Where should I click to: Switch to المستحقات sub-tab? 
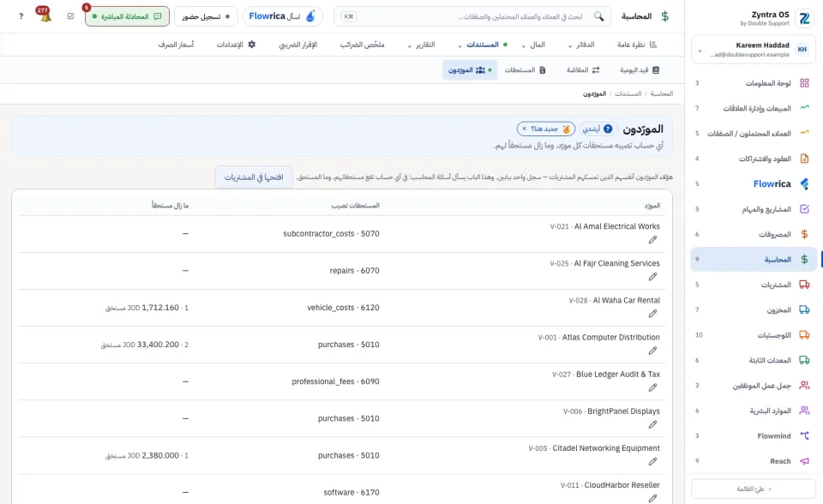point(525,69)
